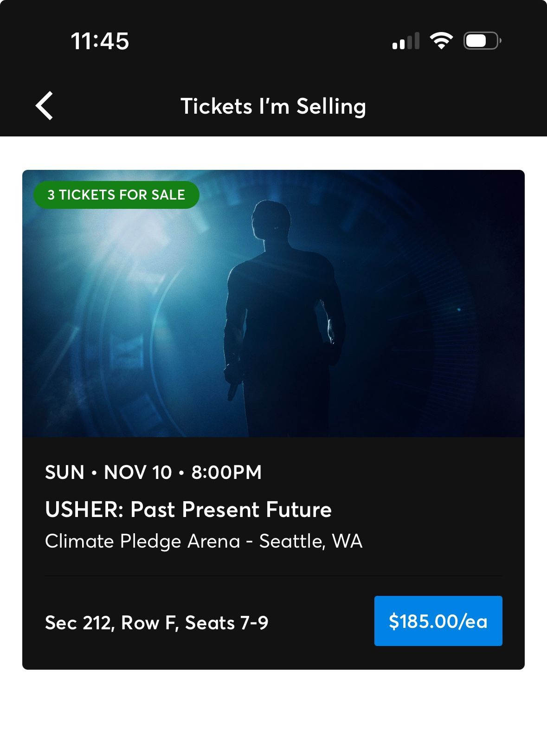547x756 pixels.
Task: Tap the blue "$185.00/ea" price button
Action: pyautogui.click(x=438, y=621)
